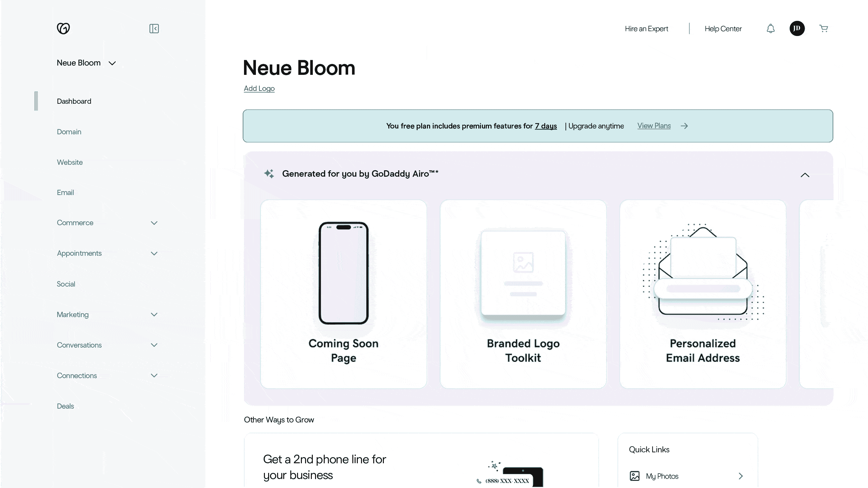Click the Hire an Expert link
The image size is (868, 488).
pos(646,29)
